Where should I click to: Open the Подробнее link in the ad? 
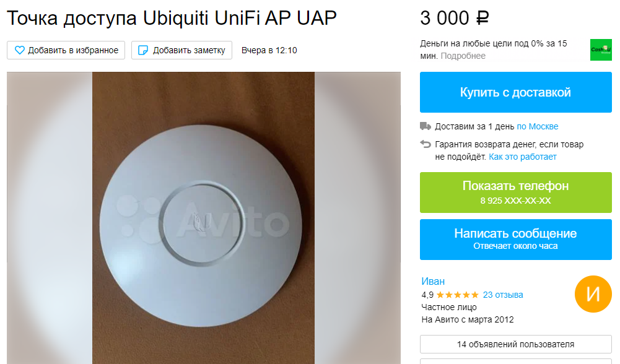pos(463,56)
